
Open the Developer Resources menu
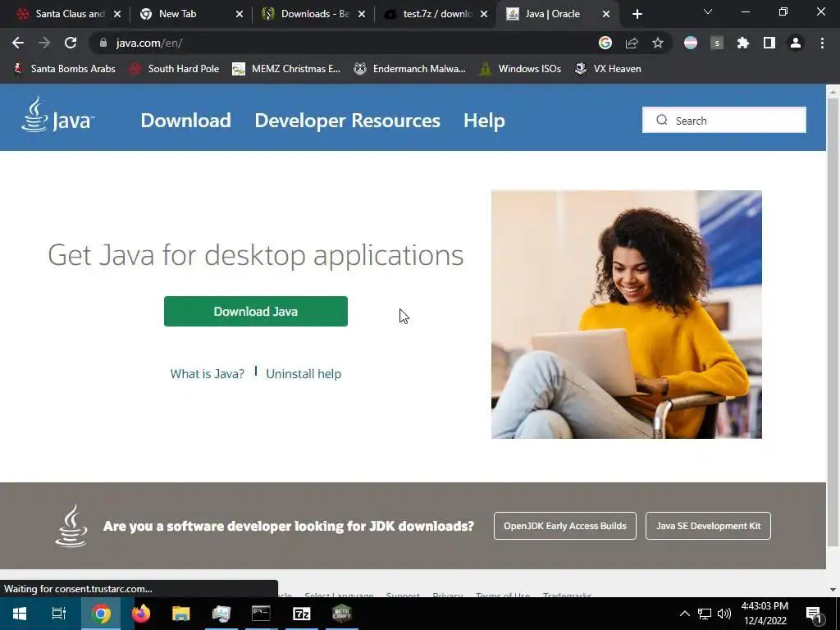click(347, 121)
